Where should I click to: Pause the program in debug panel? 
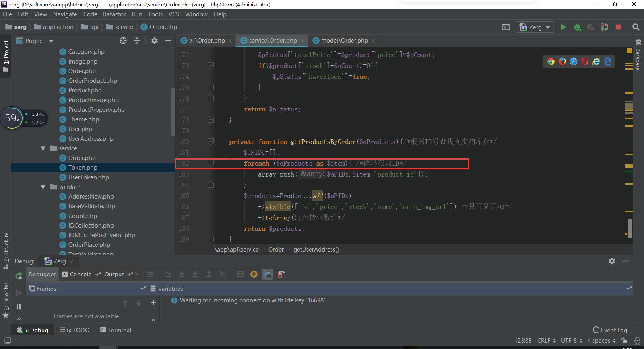[x=19, y=306]
